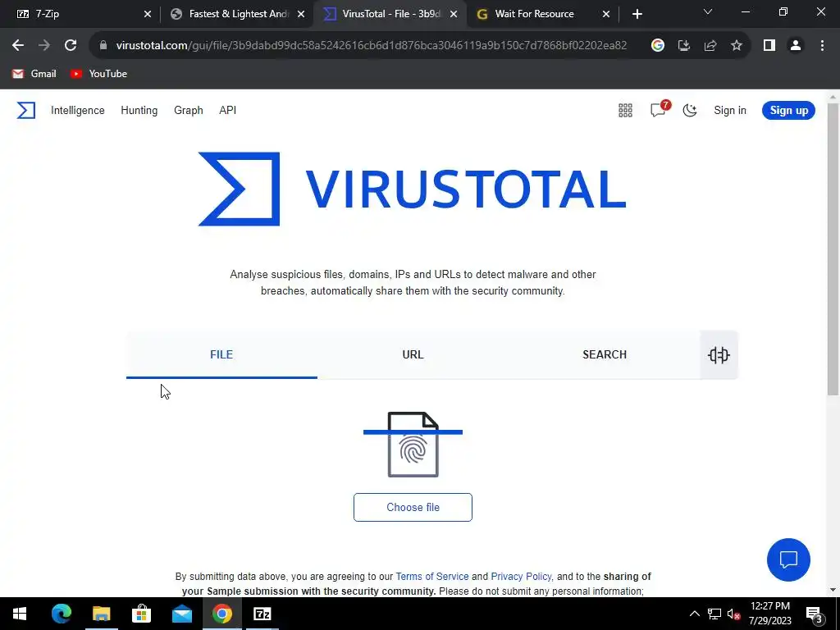Open Privacy Policy link
This screenshot has width=840, height=630.
[x=521, y=577]
